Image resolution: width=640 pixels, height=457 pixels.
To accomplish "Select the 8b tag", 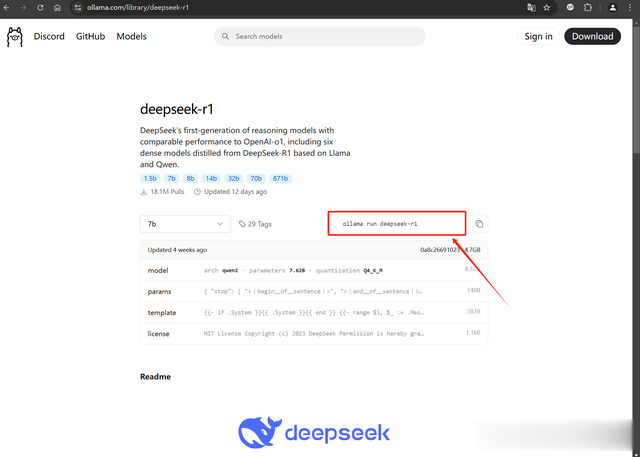I will [x=190, y=178].
